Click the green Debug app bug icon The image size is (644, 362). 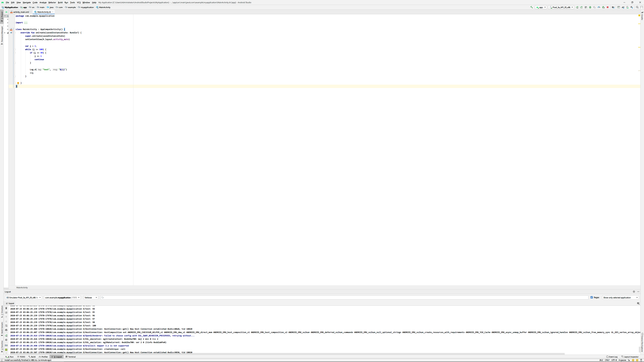[590, 7]
